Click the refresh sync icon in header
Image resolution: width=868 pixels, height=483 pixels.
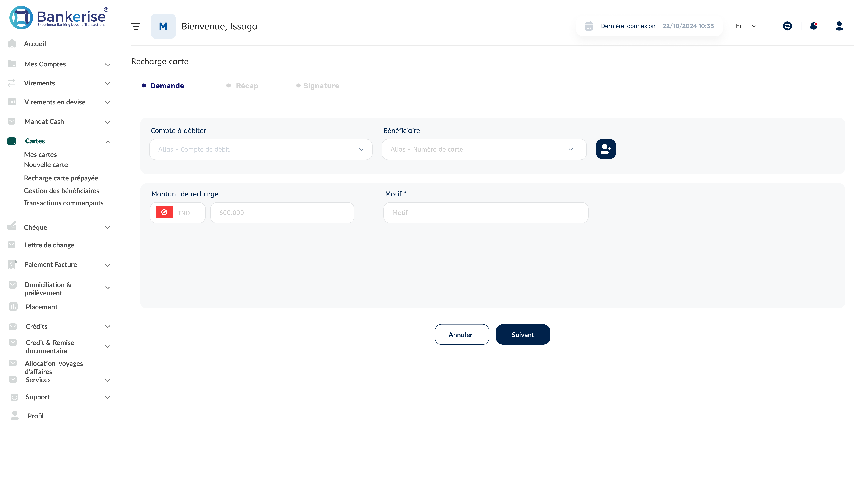pos(787,26)
